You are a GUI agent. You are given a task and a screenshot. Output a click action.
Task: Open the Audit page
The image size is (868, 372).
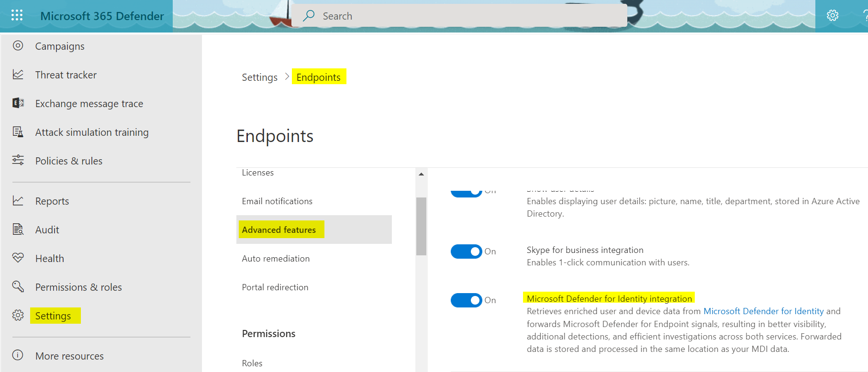click(x=47, y=230)
